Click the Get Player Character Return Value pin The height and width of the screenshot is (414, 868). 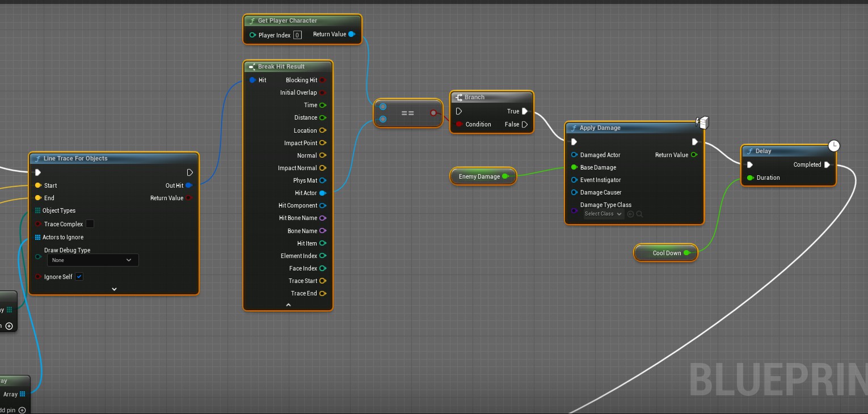[x=352, y=35]
